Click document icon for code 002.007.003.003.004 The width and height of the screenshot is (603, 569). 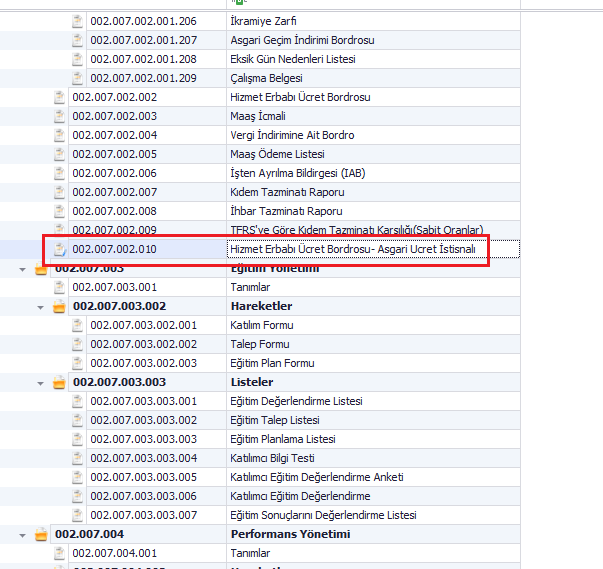tap(78, 458)
